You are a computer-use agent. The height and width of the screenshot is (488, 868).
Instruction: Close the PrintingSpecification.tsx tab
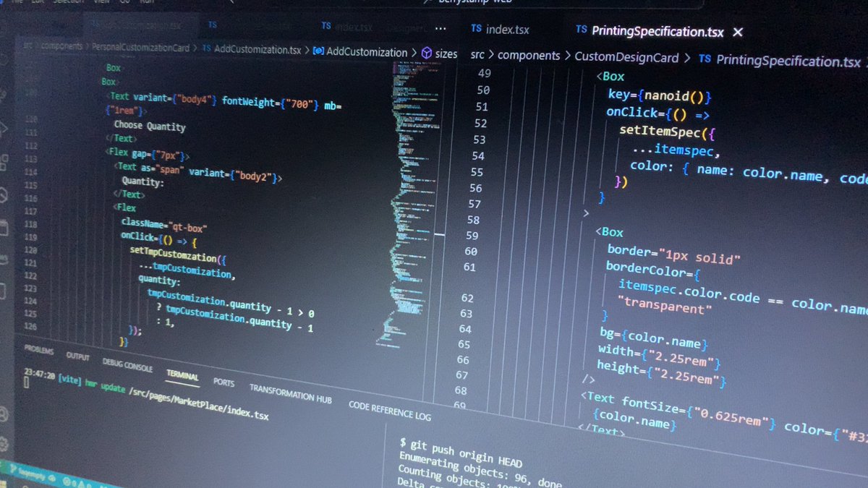coord(737,32)
